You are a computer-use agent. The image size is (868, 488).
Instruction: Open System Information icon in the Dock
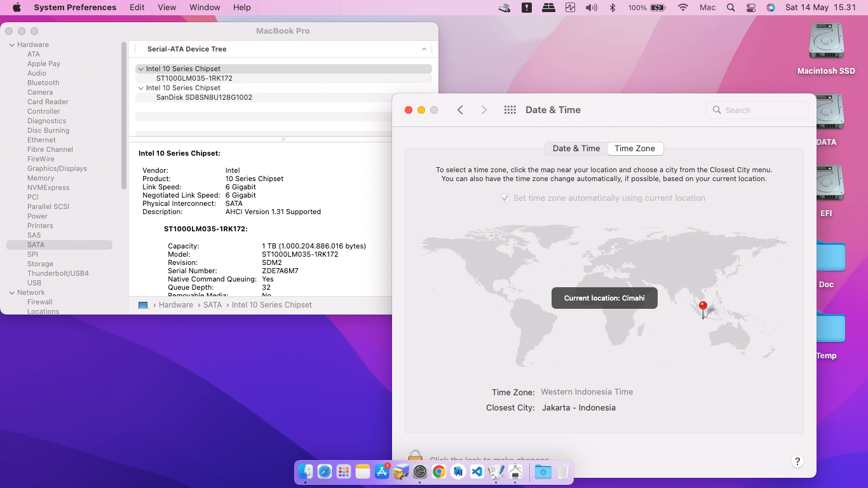tap(515, 471)
